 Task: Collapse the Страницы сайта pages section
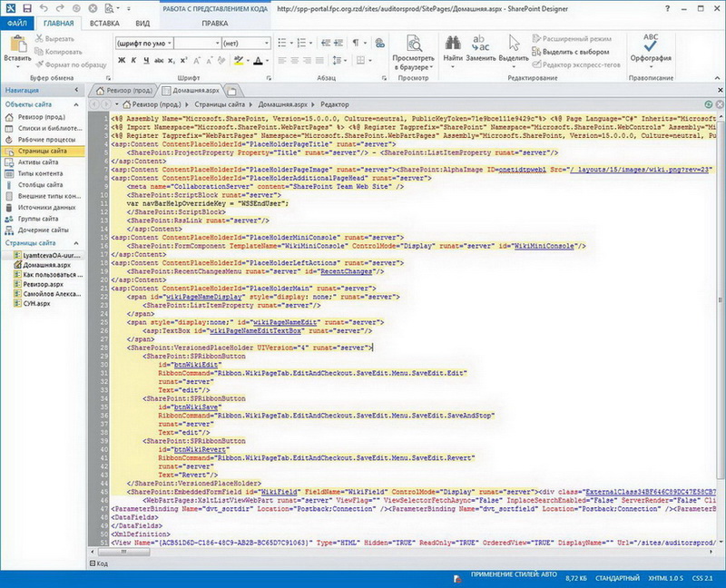pyautogui.click(x=76, y=243)
